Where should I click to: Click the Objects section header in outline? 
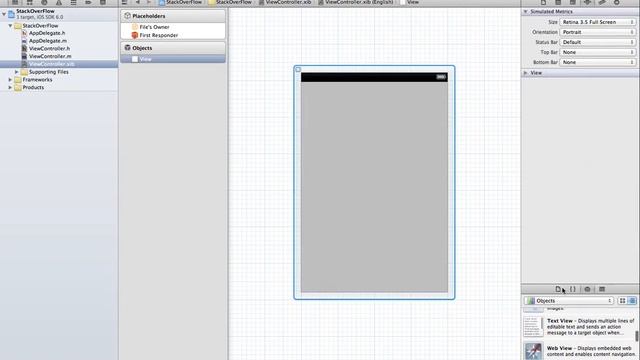point(173,48)
